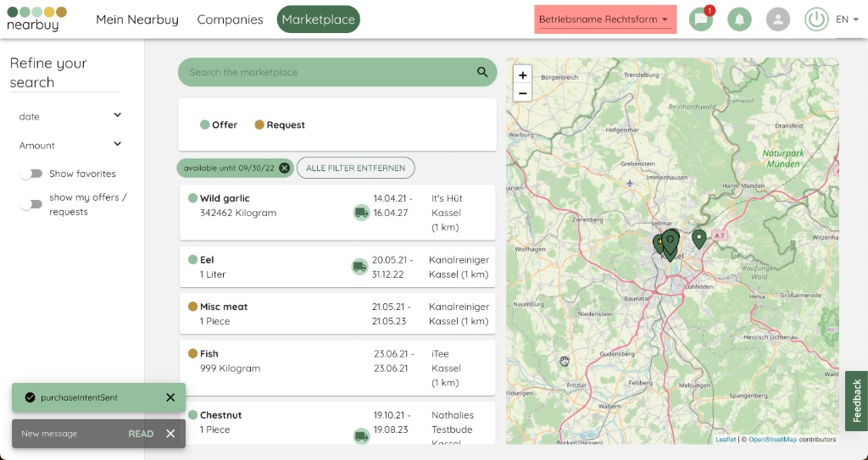The height and width of the screenshot is (460, 868).
Task: Click the marketplace search magnifier icon
Action: [482, 72]
